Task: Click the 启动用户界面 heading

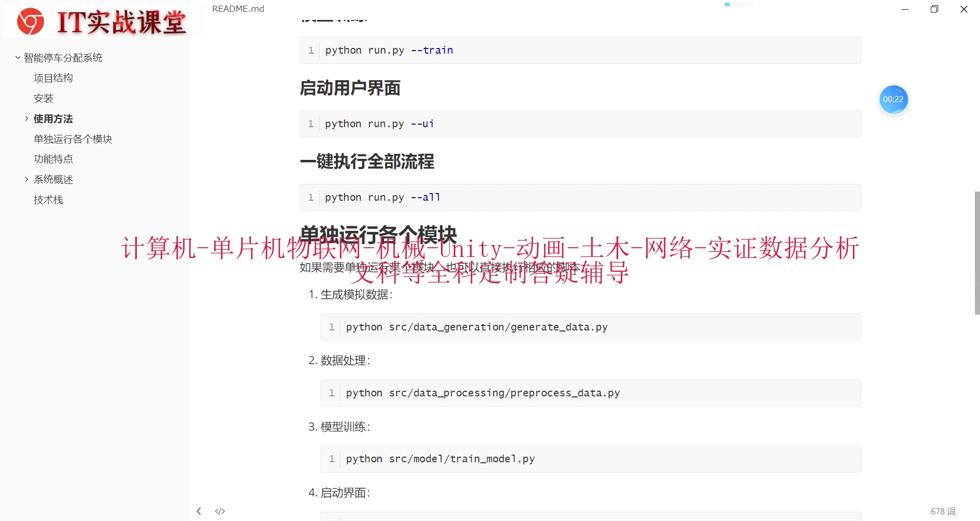Action: coord(350,88)
